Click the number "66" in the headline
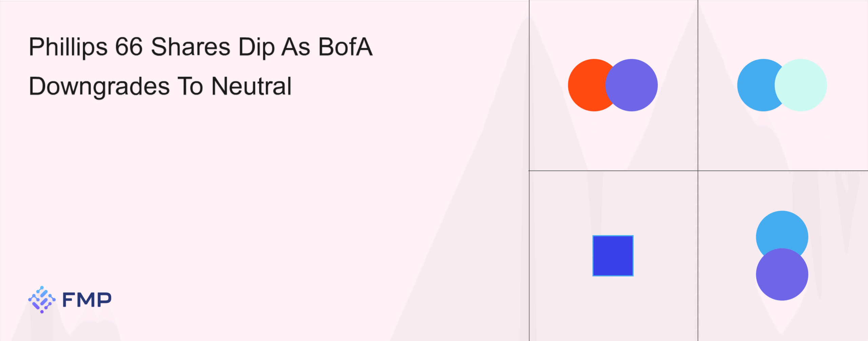Viewport: 868px width, 341px height. tap(129, 46)
